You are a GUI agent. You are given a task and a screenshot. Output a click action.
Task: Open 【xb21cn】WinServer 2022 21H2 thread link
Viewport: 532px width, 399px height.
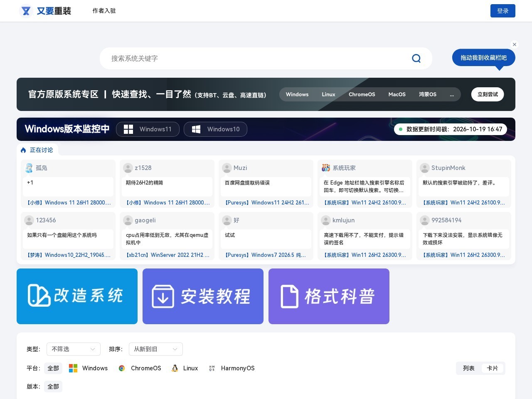[168, 255]
